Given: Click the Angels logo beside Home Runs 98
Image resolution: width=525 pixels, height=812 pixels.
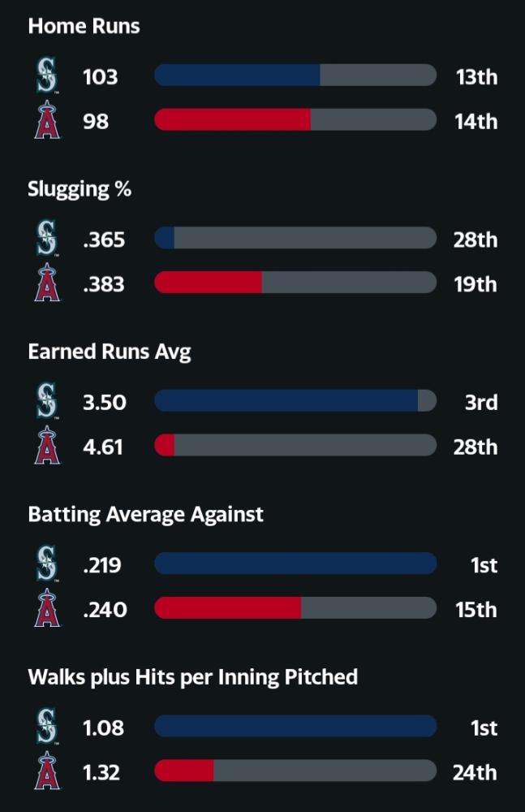Looking at the screenshot, I should 47,120.
